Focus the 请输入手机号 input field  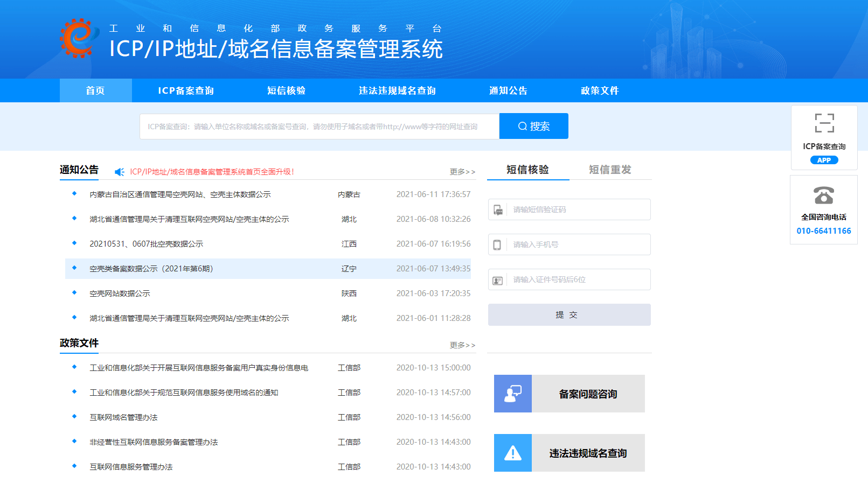pyautogui.click(x=570, y=244)
